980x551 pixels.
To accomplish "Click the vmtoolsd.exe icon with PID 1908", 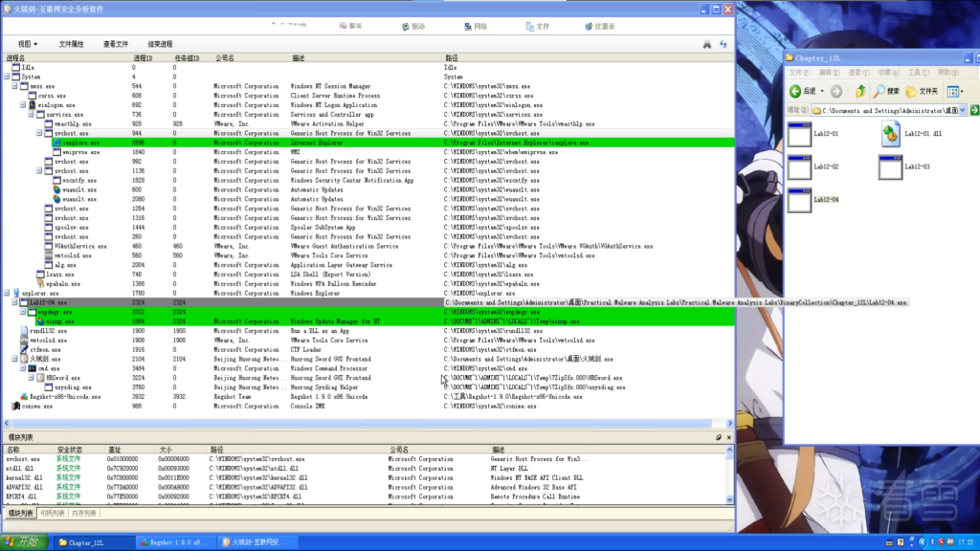I will pyautogui.click(x=24, y=341).
